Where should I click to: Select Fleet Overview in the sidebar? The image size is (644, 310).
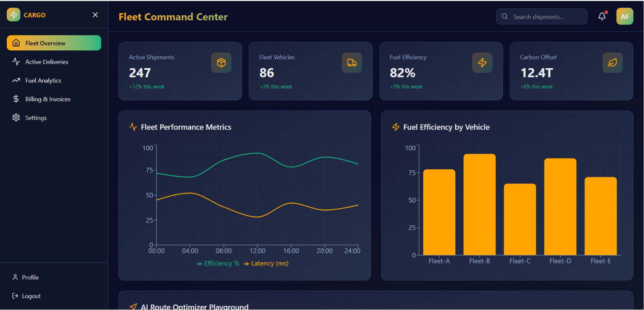[x=54, y=43]
